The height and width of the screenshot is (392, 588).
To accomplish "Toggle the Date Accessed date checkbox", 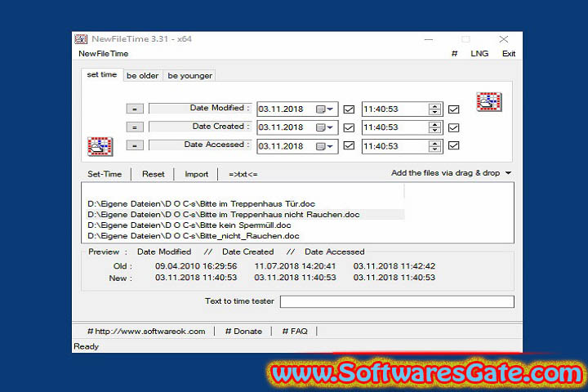I will coord(349,145).
